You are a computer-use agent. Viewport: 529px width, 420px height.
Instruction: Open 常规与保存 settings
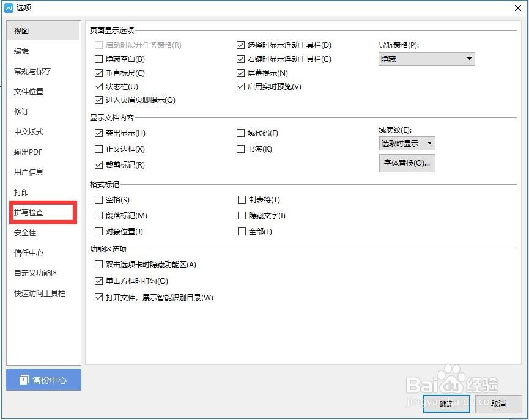click(x=32, y=71)
